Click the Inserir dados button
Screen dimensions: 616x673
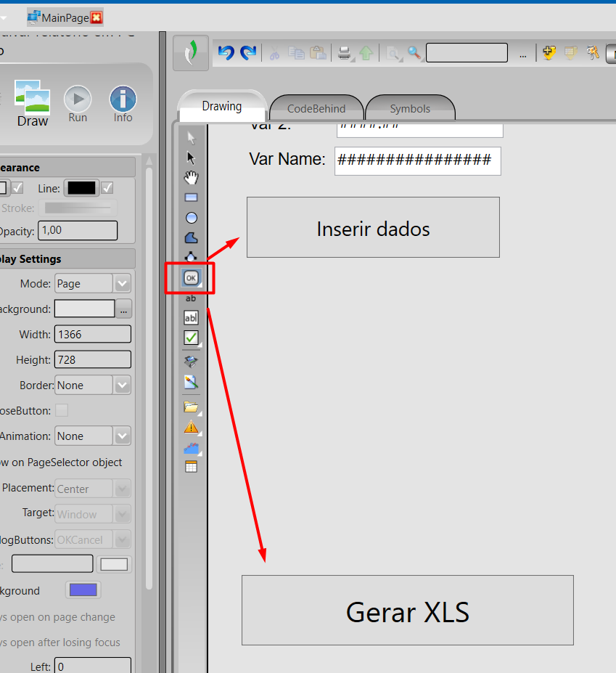(x=373, y=228)
